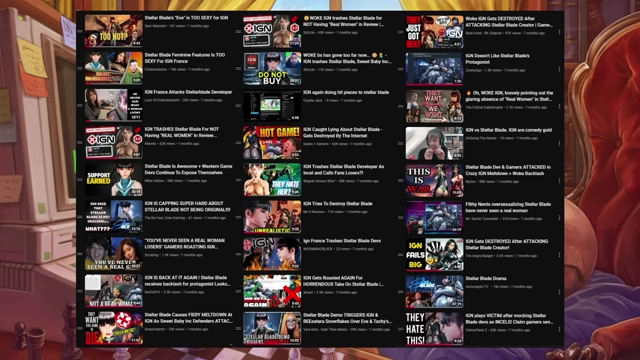Grab reorder handle of Eve is TOO SEXY video
640x360 pixels.
pyautogui.click(x=80, y=31)
